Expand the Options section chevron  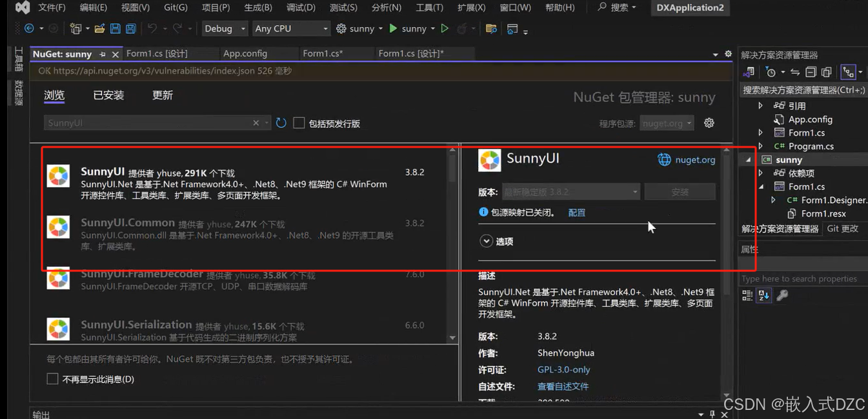click(486, 241)
